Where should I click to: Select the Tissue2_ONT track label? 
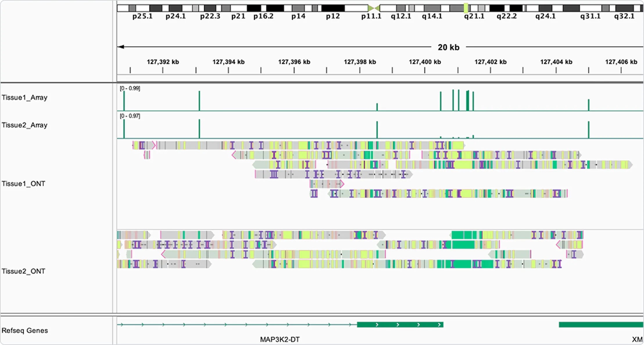(23, 271)
